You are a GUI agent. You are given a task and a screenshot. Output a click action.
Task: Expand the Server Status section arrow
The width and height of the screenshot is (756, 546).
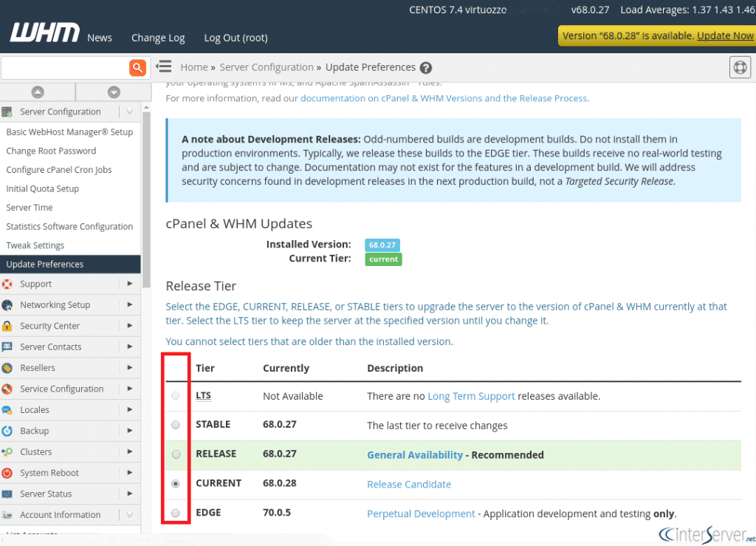tap(130, 494)
